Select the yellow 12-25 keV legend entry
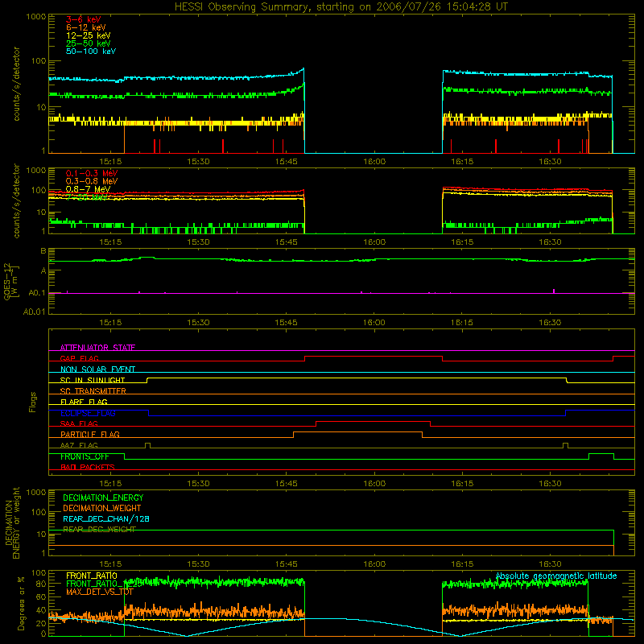Screen dimensions: 644x644 coord(89,35)
